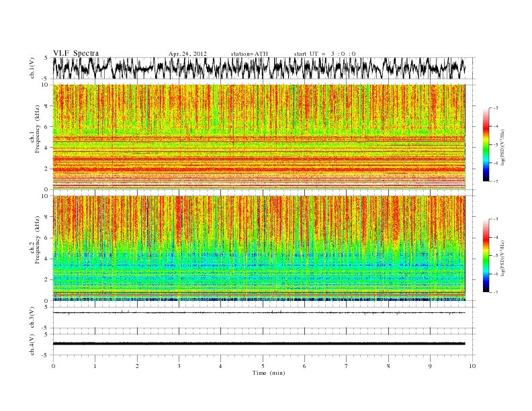Click the time axis tick label '7'
This screenshot has width=532, height=411.
tap(347, 366)
